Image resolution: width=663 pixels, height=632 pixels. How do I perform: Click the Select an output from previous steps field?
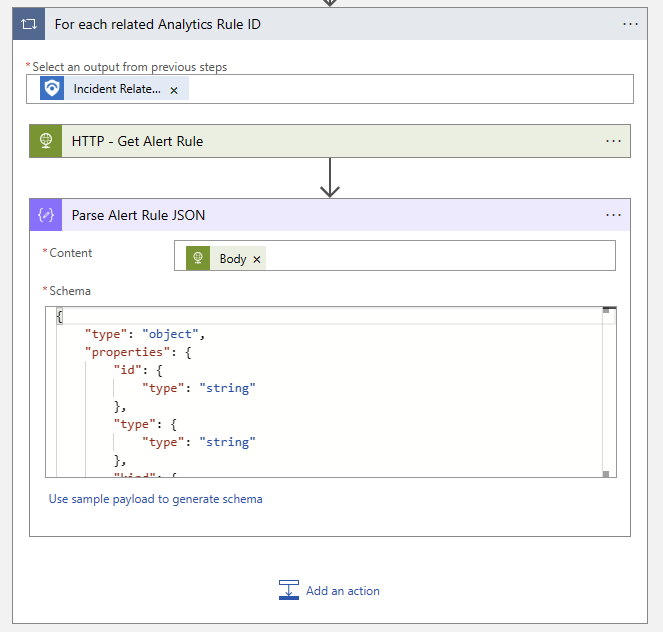pos(400,89)
